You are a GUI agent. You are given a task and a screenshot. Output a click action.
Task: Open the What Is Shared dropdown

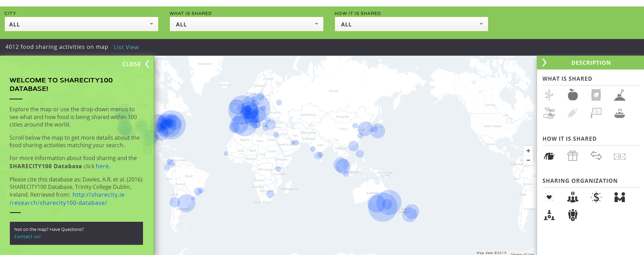(x=247, y=24)
